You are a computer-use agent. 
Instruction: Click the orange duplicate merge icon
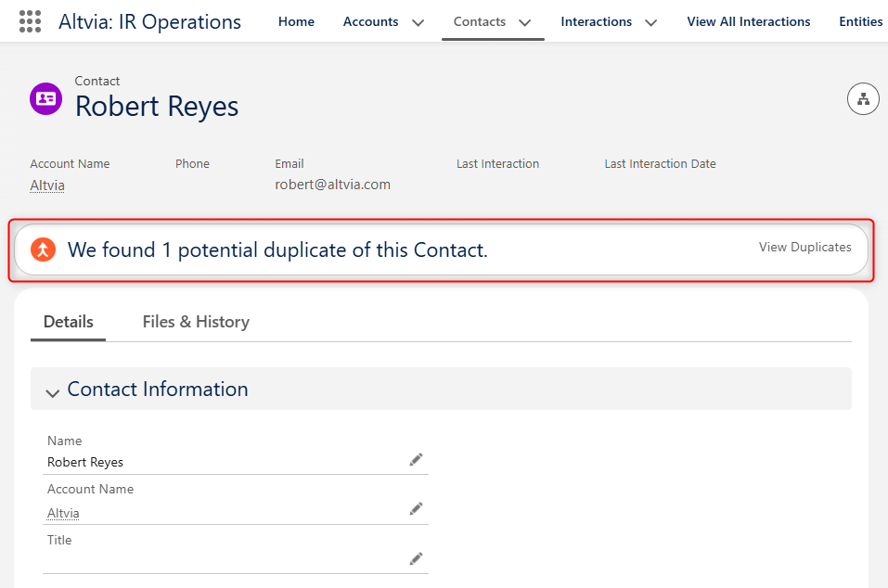coord(43,249)
